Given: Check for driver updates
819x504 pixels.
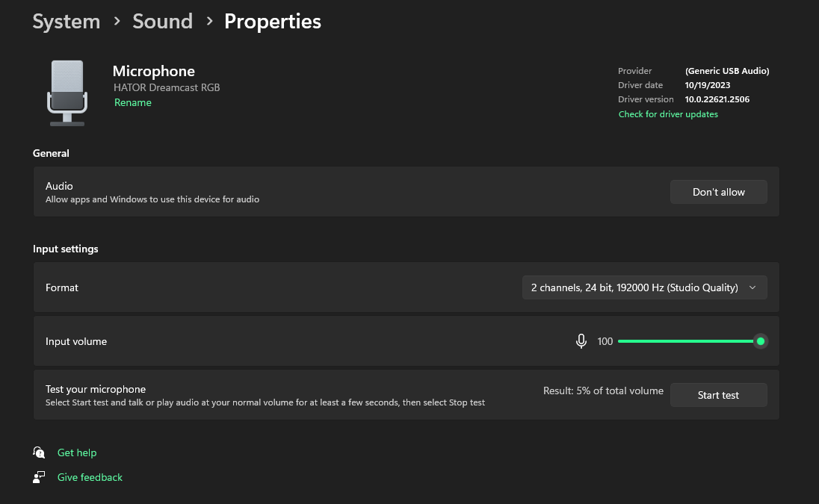Looking at the screenshot, I should pos(668,114).
